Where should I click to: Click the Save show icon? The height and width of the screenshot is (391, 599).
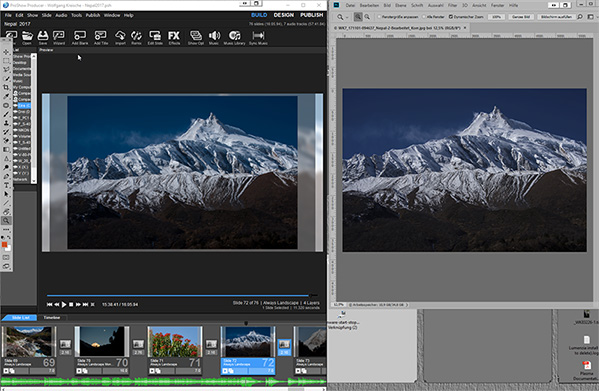pyautogui.click(x=42, y=37)
